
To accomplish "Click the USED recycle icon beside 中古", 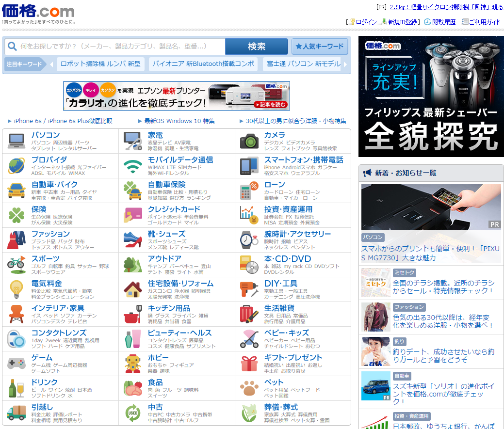I will click(x=133, y=413).
